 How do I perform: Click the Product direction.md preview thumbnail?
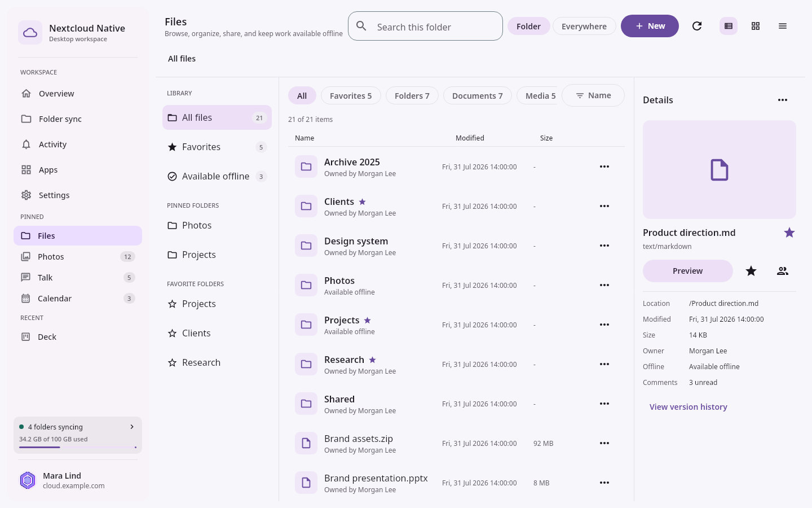tap(720, 169)
